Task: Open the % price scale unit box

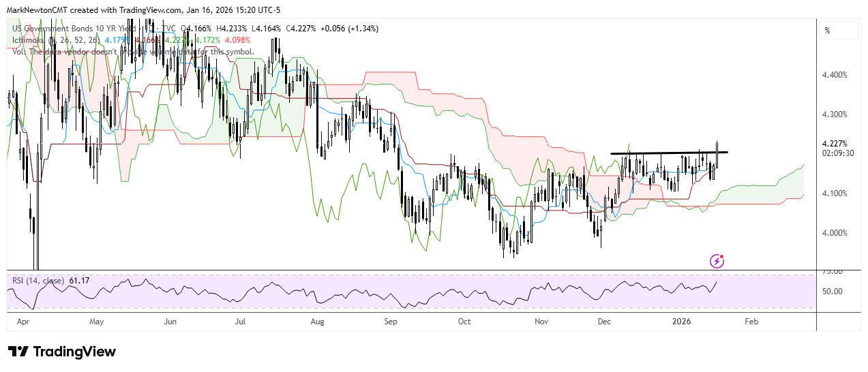Action: click(839, 30)
